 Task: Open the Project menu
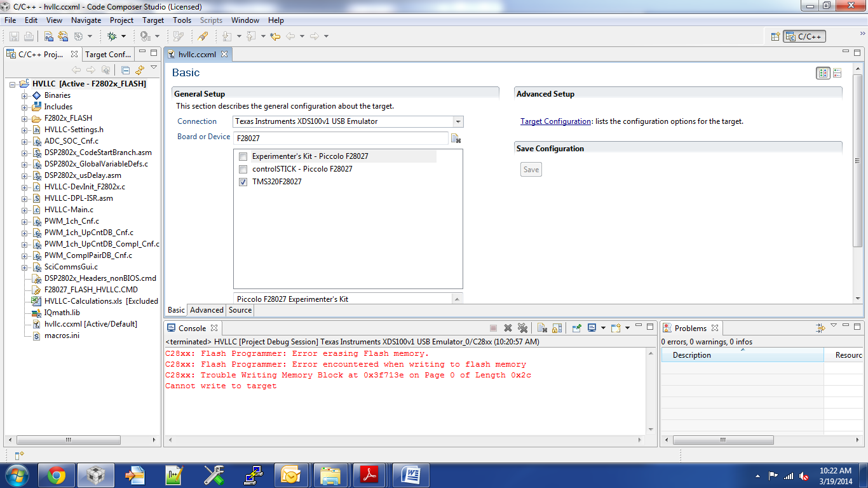[121, 20]
